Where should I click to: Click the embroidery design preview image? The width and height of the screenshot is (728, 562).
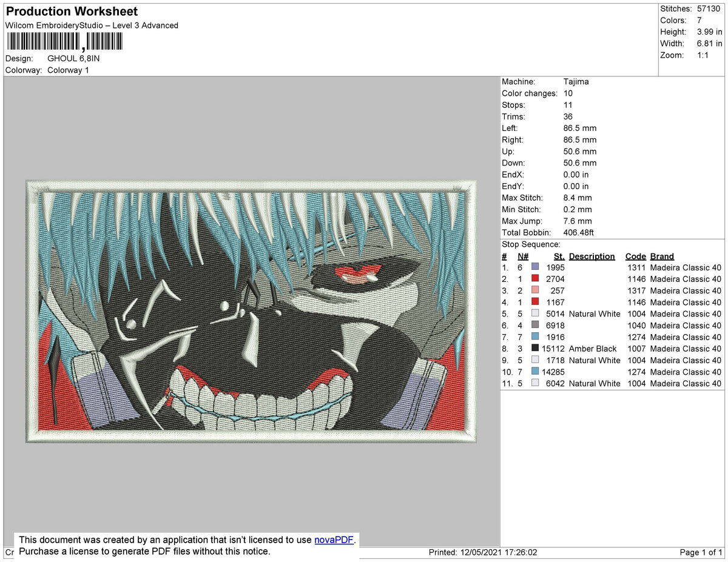click(251, 311)
